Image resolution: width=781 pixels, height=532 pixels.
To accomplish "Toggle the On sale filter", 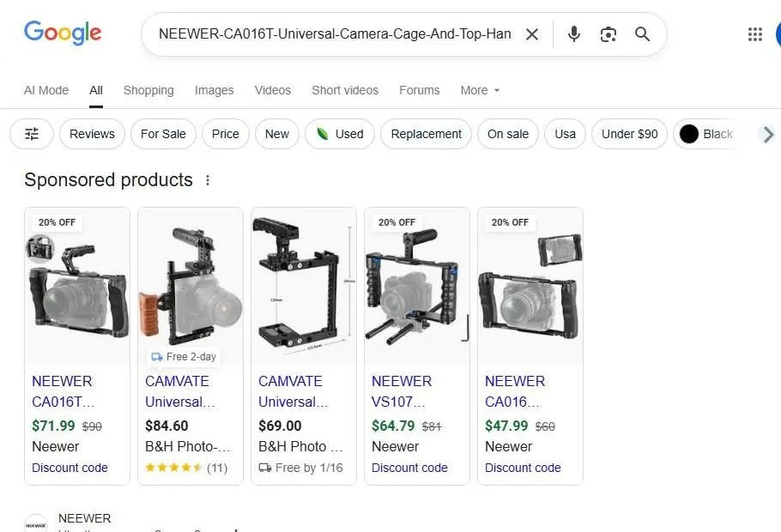I will click(507, 134).
